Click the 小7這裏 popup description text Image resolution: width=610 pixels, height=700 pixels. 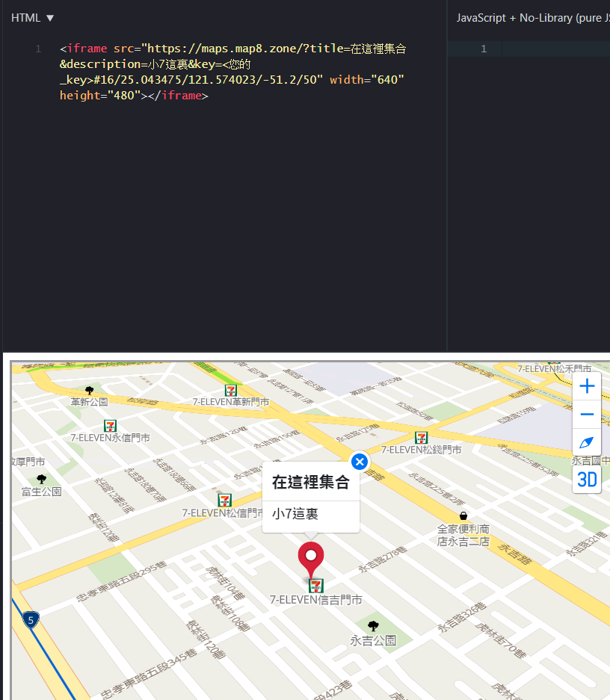point(295,514)
